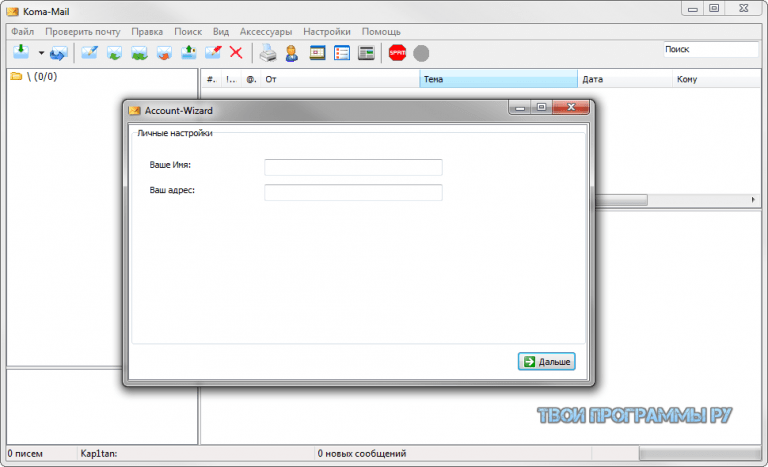Click the 'Kap1tan:' status bar entry
768x467 pixels.
tap(99, 454)
